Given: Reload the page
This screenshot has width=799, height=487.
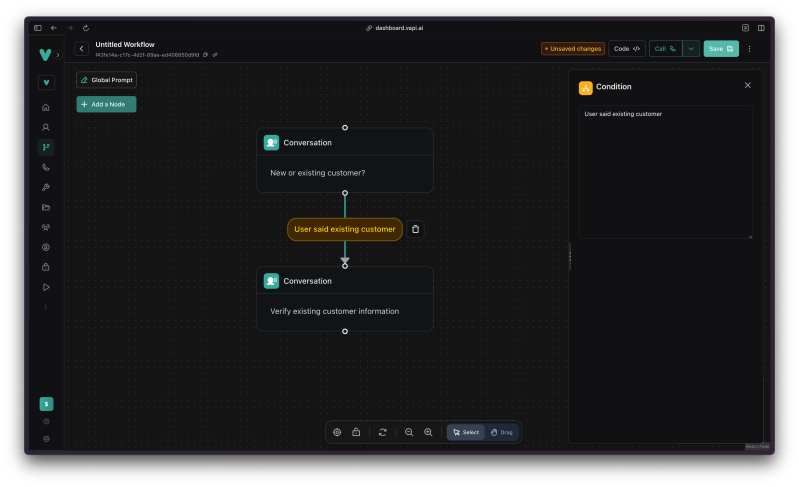Looking at the screenshot, I should click(86, 28).
